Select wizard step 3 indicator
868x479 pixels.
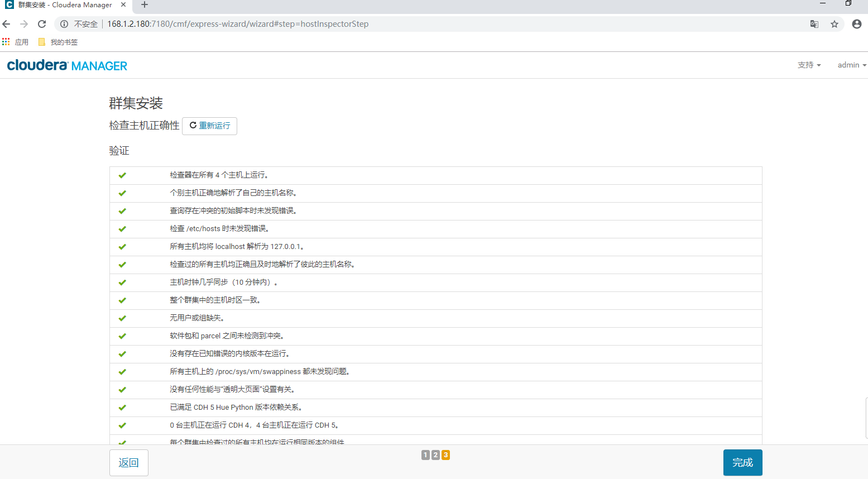445,455
